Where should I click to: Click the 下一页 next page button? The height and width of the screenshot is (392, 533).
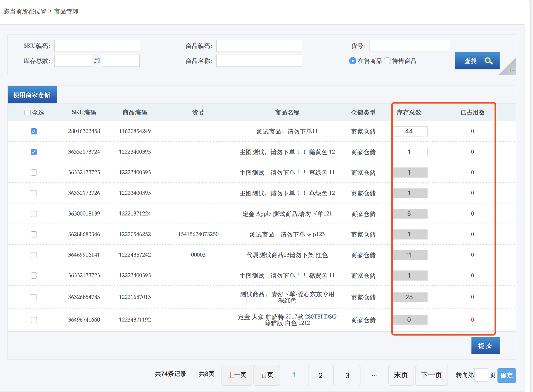(x=431, y=375)
